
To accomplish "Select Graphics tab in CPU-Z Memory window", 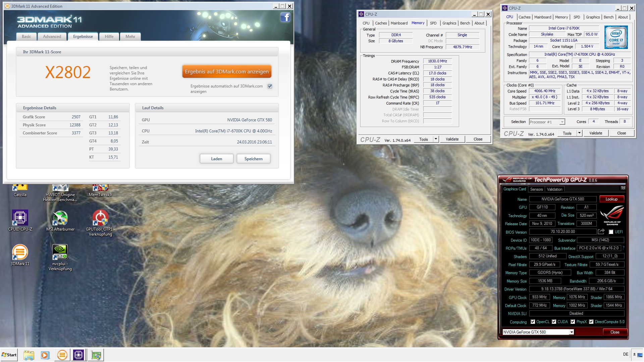I will click(x=449, y=23).
